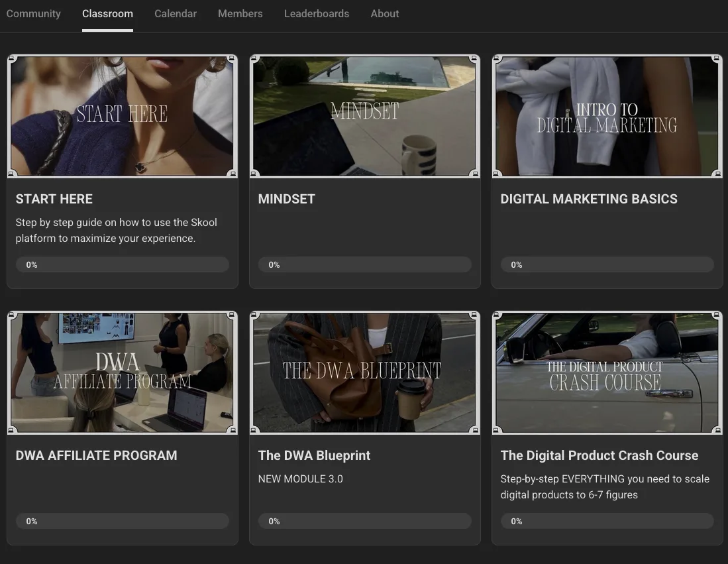Click The DWA Blueprint title
728x564 pixels.
pyautogui.click(x=315, y=455)
